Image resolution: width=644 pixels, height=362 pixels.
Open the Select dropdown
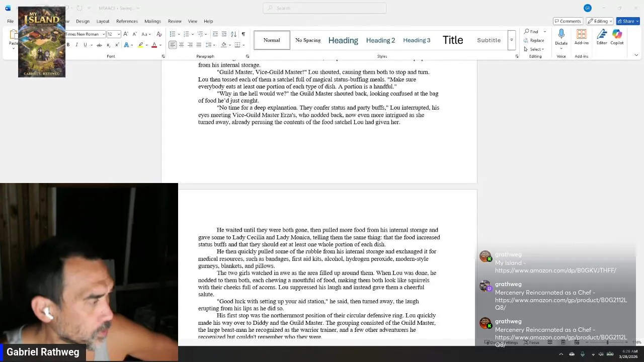tap(534, 49)
